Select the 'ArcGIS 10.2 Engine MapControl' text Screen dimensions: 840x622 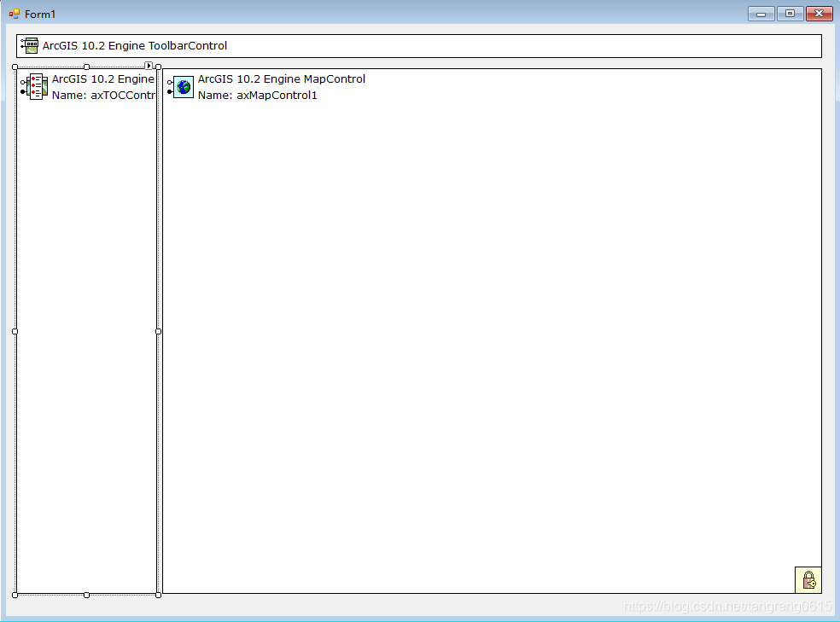[x=281, y=79]
